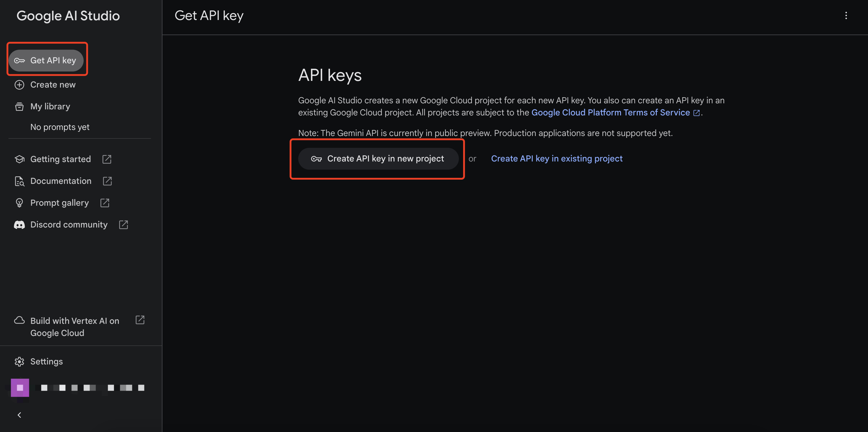Click the Documentation page-search icon
The width and height of the screenshot is (868, 432).
[x=19, y=181]
